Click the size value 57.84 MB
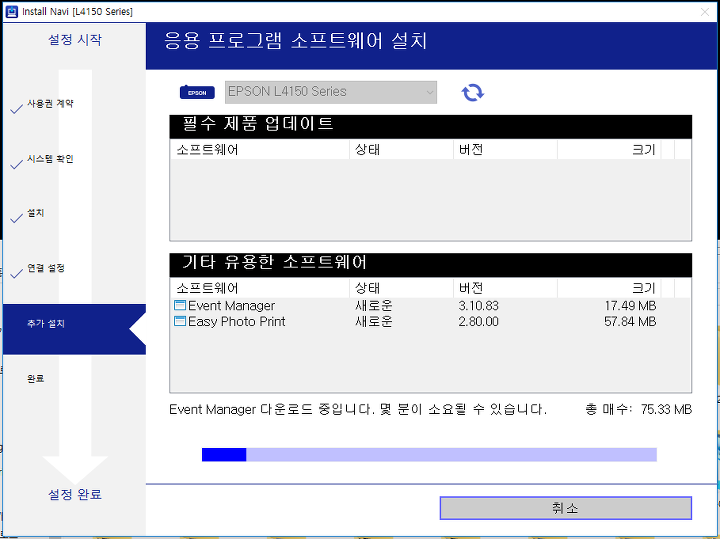Screen dimensions: 720x539 coord(630,321)
